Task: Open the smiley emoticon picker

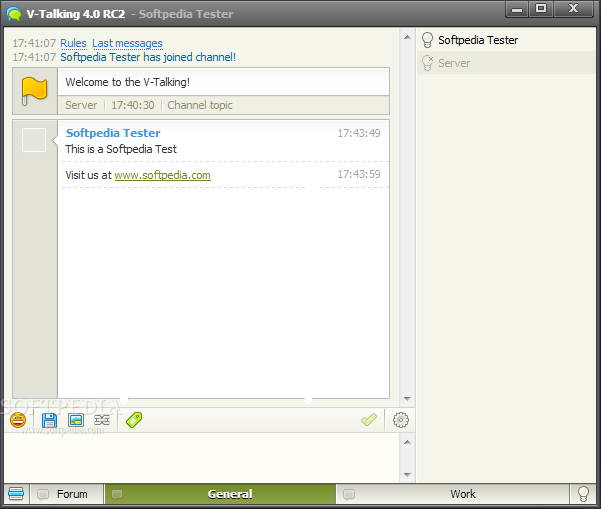Action: coord(18,420)
